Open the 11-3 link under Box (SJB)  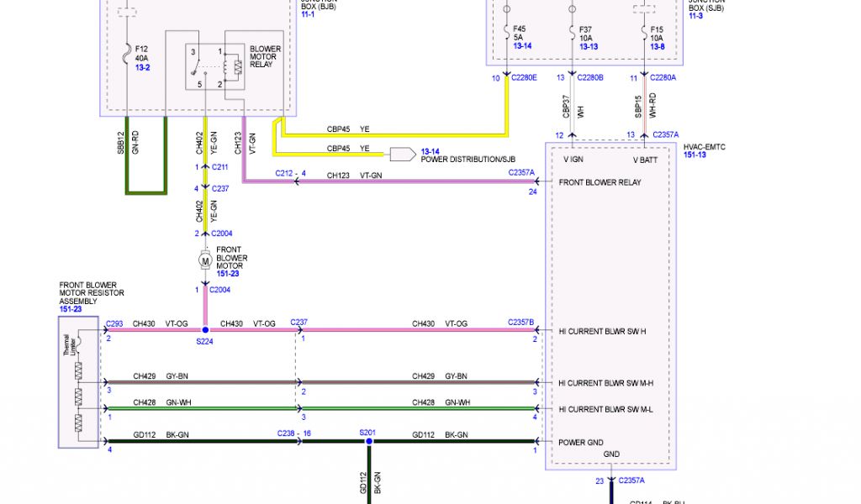point(695,15)
